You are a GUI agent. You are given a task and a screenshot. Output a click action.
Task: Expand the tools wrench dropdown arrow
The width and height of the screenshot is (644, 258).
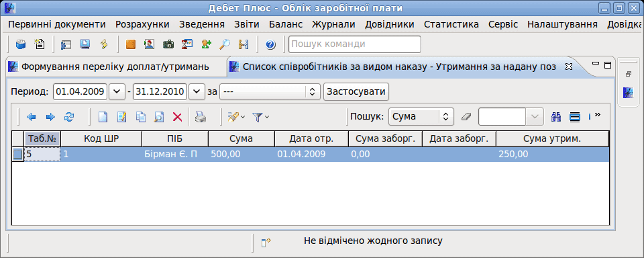pyautogui.click(x=243, y=117)
